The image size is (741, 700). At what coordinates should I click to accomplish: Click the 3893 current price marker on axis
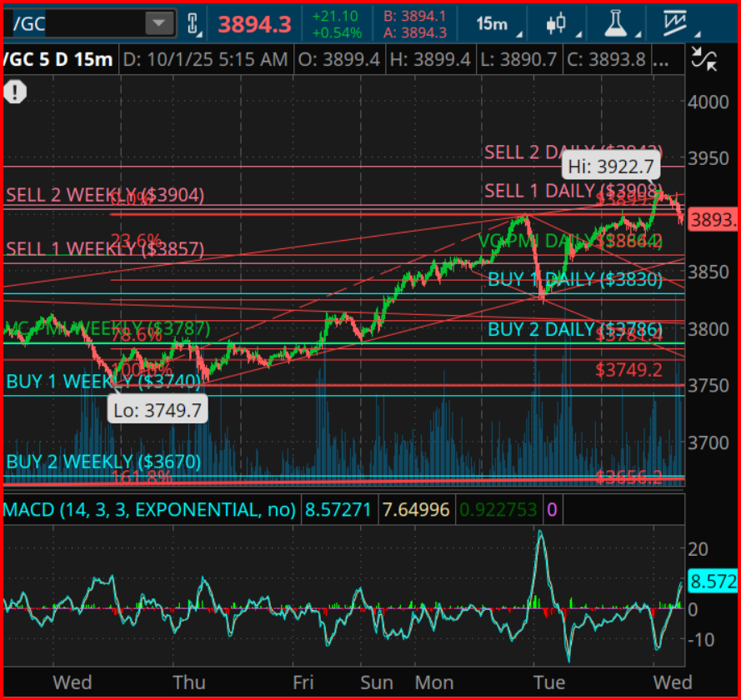[x=714, y=220]
